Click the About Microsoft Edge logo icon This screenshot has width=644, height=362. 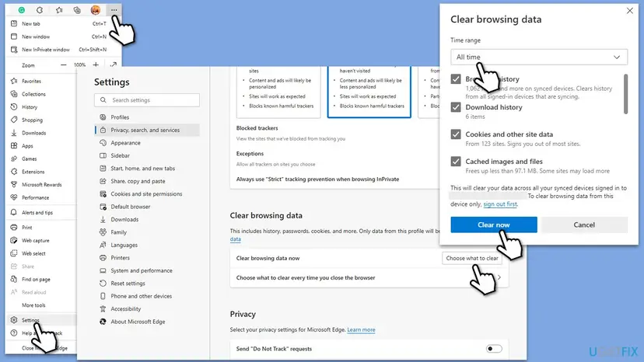click(103, 322)
